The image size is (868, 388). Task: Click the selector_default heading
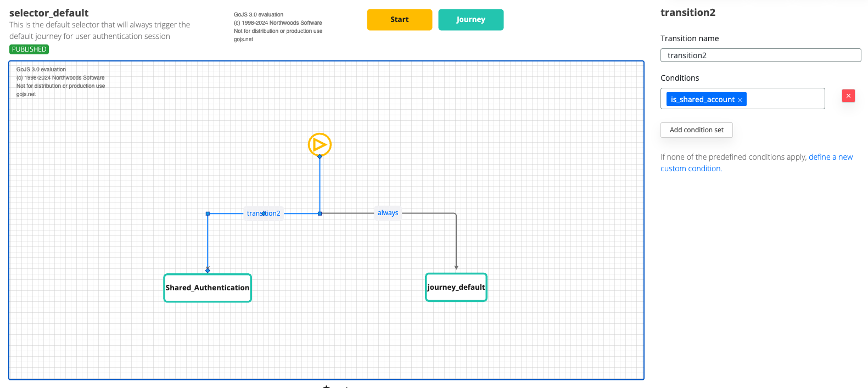(x=49, y=13)
